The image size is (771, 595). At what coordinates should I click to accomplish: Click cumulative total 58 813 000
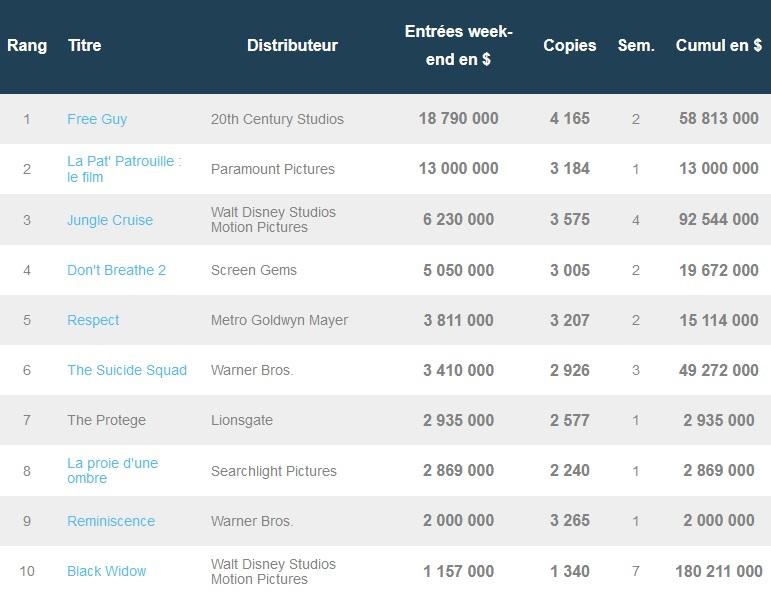[x=718, y=119]
